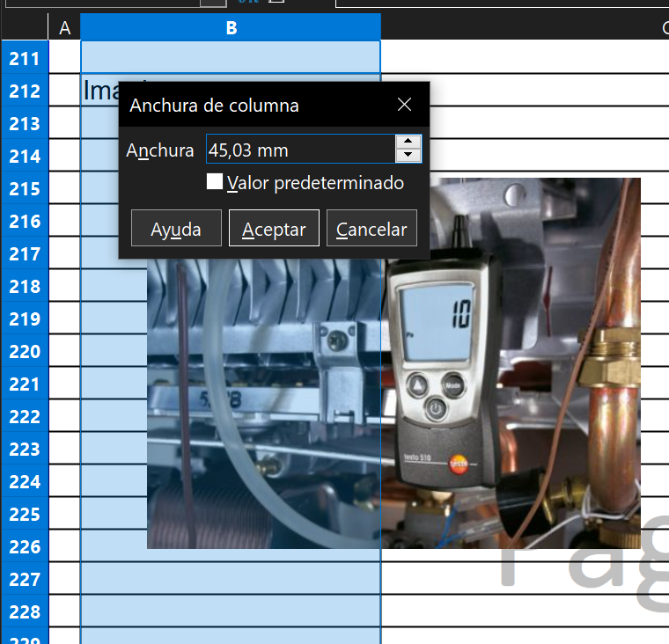This screenshot has width=669, height=644.
Task: Open Ayuda for column width
Action: coord(176,229)
